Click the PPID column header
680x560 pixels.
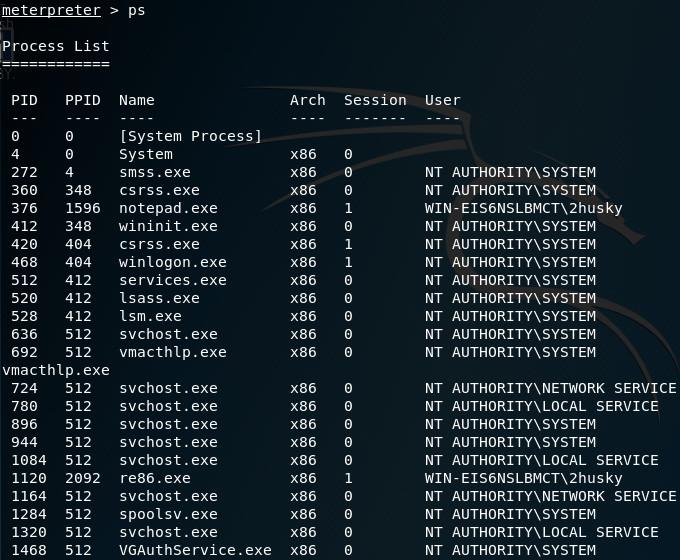tap(83, 100)
